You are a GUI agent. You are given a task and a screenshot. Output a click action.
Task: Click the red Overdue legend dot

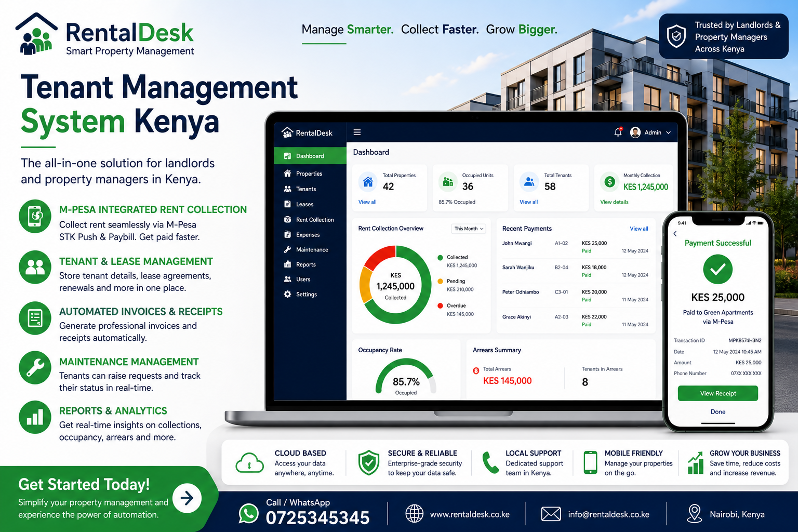click(x=440, y=305)
